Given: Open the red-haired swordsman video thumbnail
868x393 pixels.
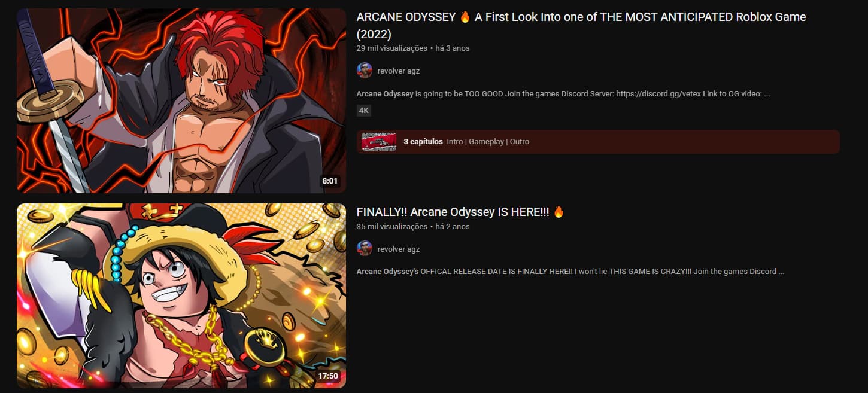Looking at the screenshot, I should [x=181, y=100].
